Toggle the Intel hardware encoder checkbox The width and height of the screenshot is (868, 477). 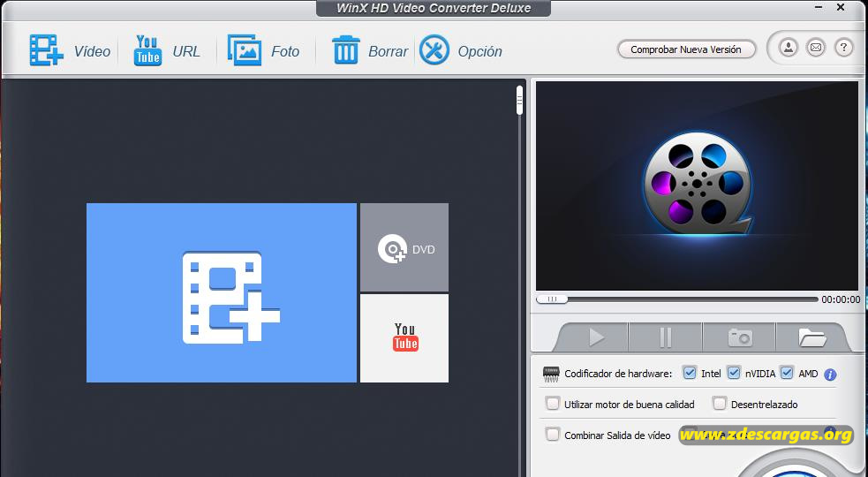click(690, 373)
